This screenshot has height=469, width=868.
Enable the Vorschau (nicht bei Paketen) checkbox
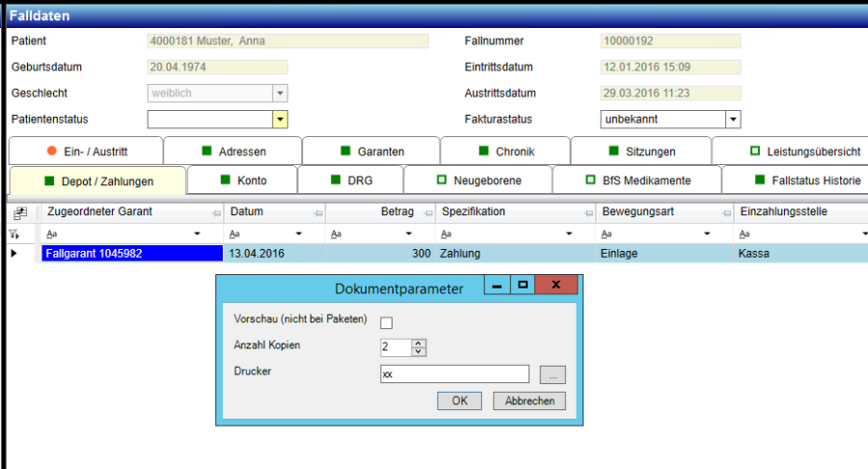387,323
